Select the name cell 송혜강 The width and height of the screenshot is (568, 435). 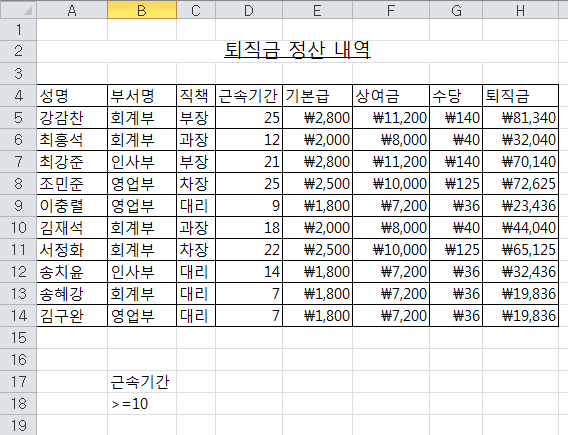72,294
